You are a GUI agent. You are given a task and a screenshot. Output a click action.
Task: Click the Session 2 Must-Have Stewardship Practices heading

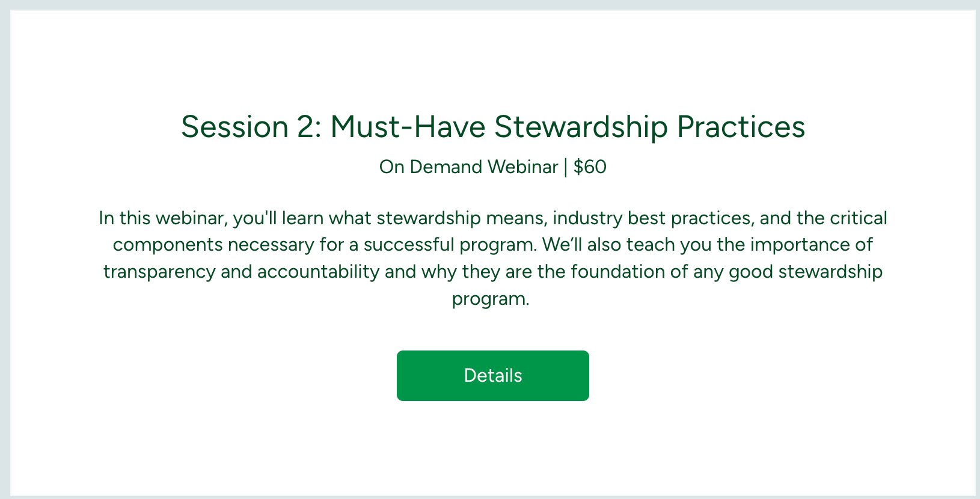[493, 127]
